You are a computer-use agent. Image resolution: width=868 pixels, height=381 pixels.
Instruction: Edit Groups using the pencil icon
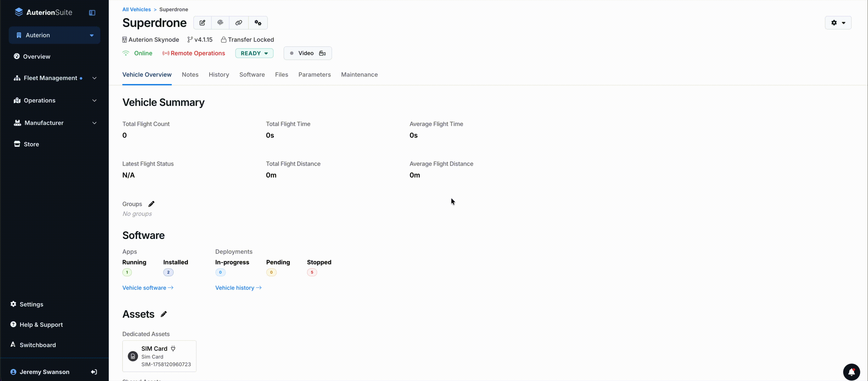coord(151,204)
